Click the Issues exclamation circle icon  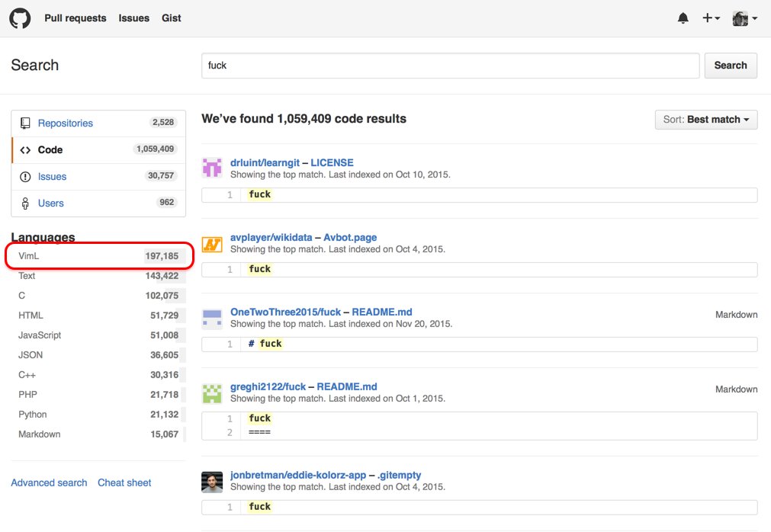coord(25,176)
